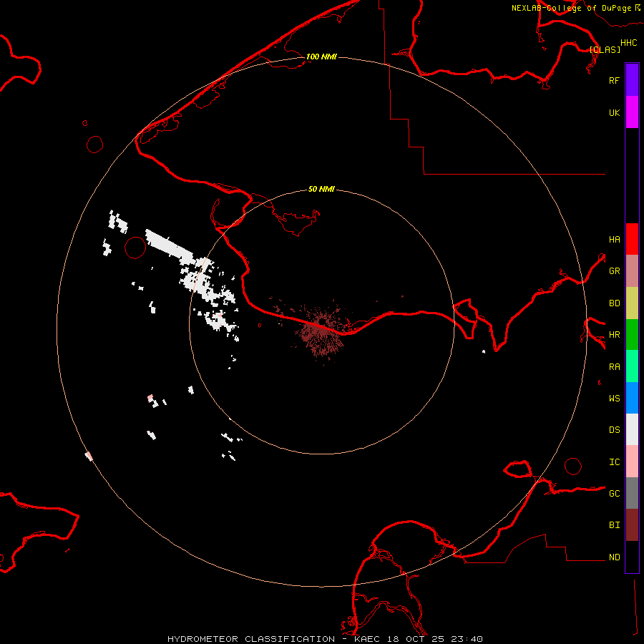Click the ND legend label
Screen dimensions: 644x644
(614, 557)
